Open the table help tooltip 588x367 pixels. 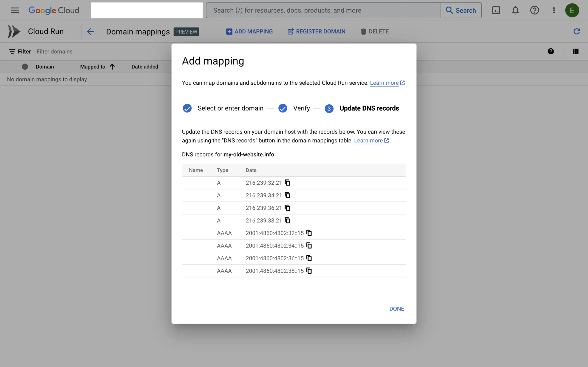(551, 51)
